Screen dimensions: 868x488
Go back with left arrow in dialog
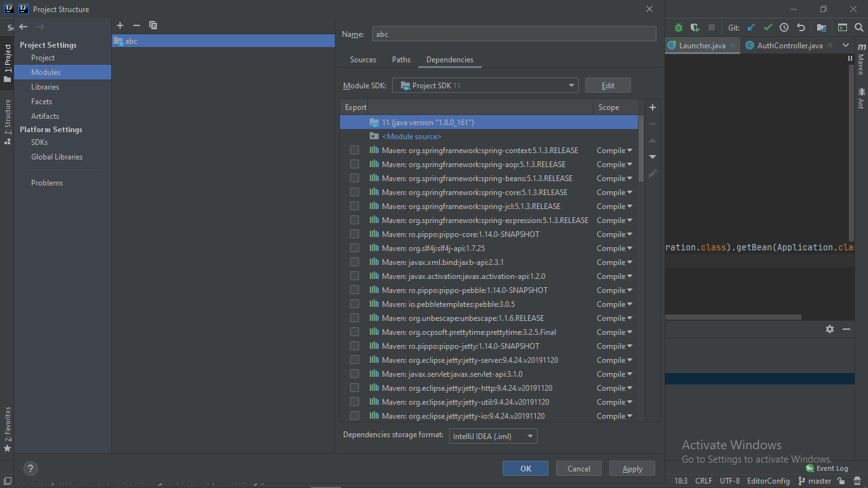(x=24, y=27)
